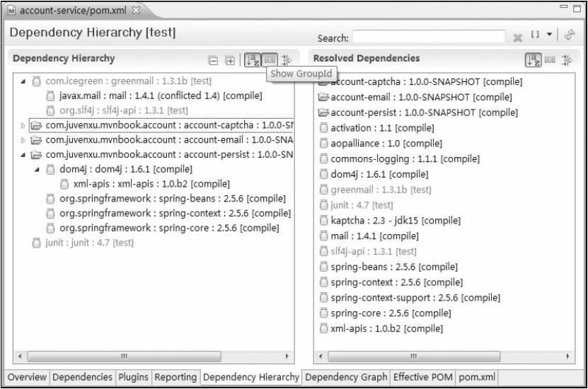The height and width of the screenshot is (389, 588).
Task: Collapse the dom4j 1.6.1 tree node
Action: [37, 170]
